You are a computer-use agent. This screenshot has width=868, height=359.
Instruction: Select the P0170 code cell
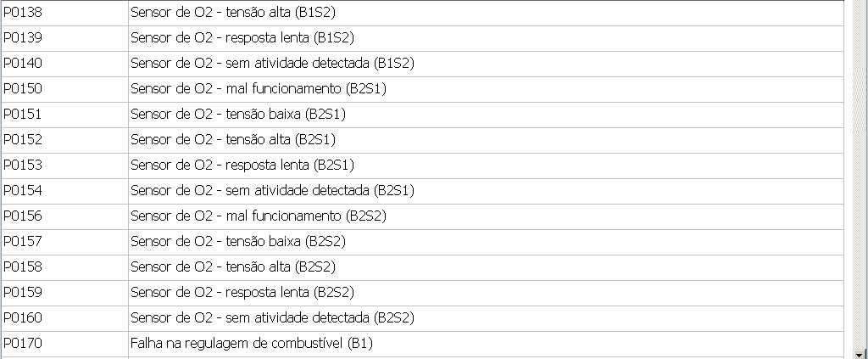[x=23, y=343]
